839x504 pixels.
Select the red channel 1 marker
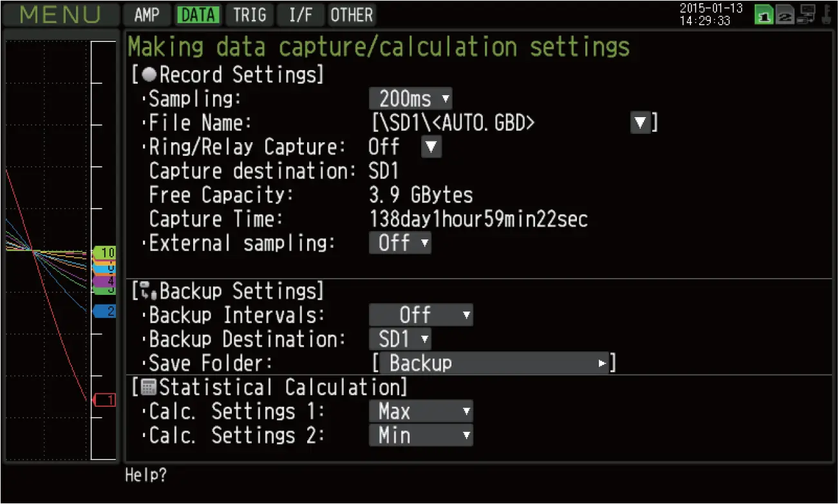[x=105, y=400]
